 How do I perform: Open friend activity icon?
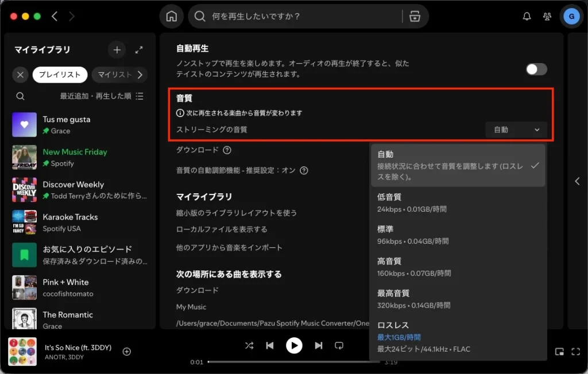(547, 16)
